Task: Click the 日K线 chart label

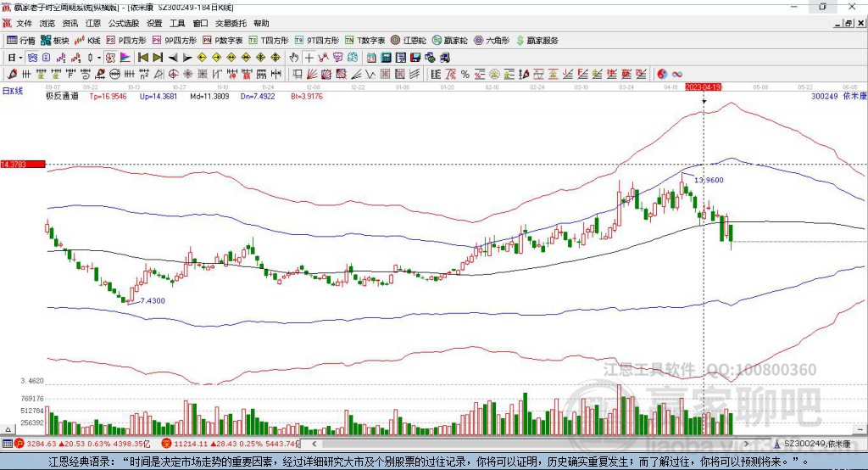Action: [13, 91]
